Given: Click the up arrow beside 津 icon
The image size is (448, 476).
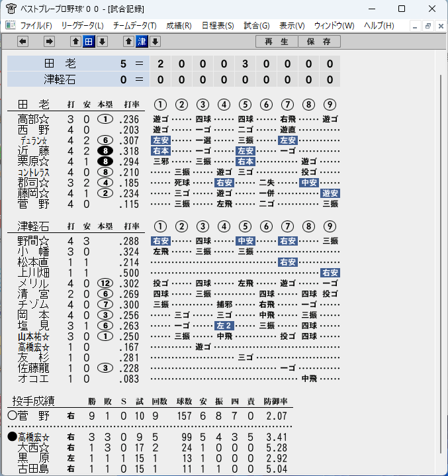Looking at the screenshot, I should (128, 41).
